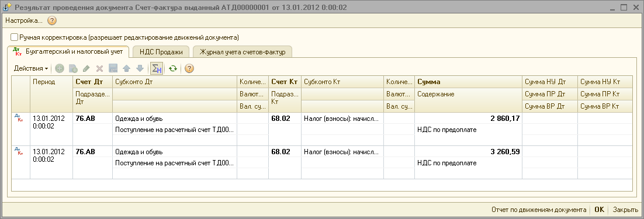Click the copy entry icon
644x219 pixels.
73,68
